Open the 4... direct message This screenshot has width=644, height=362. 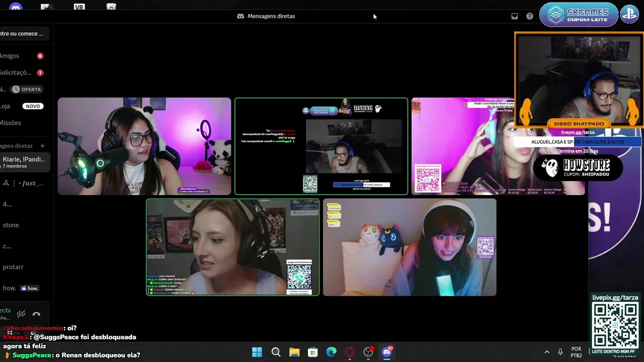(24, 204)
